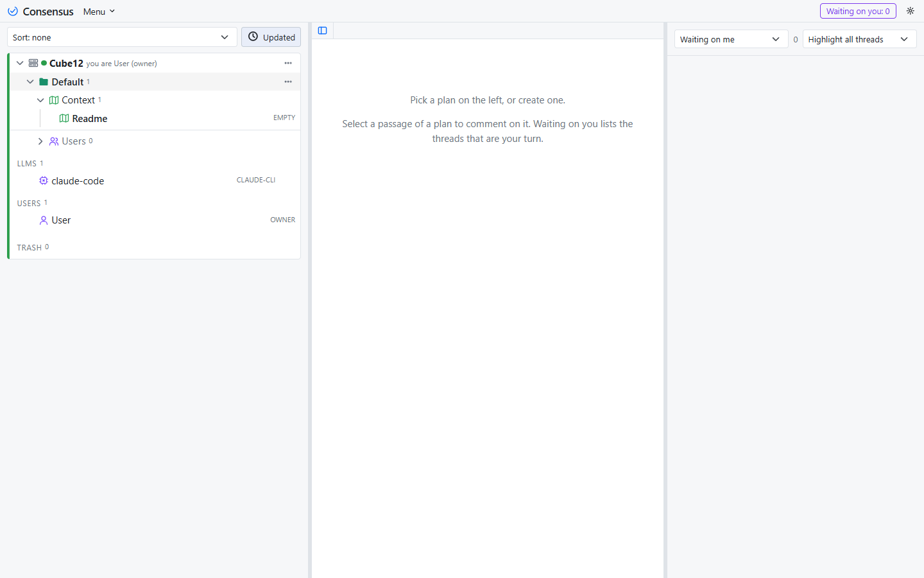This screenshot has width=924, height=578.
Task: Click the OWNER tag beside User
Action: [x=283, y=220]
